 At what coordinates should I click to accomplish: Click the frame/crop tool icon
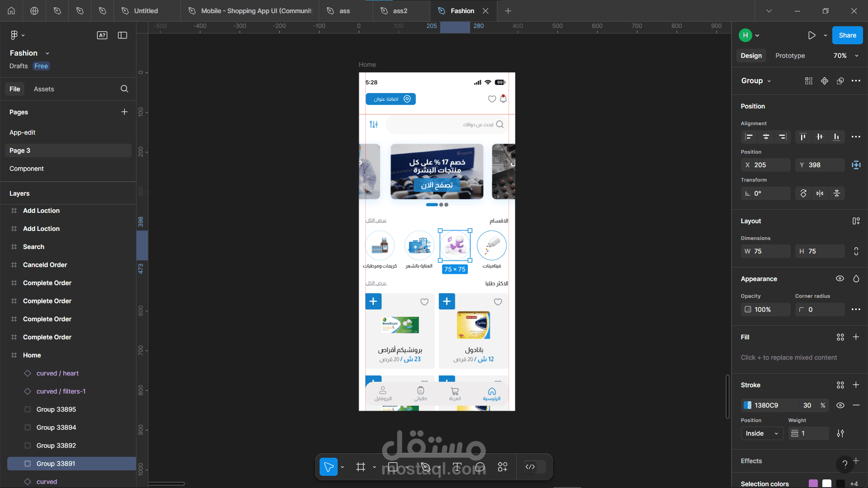click(361, 467)
